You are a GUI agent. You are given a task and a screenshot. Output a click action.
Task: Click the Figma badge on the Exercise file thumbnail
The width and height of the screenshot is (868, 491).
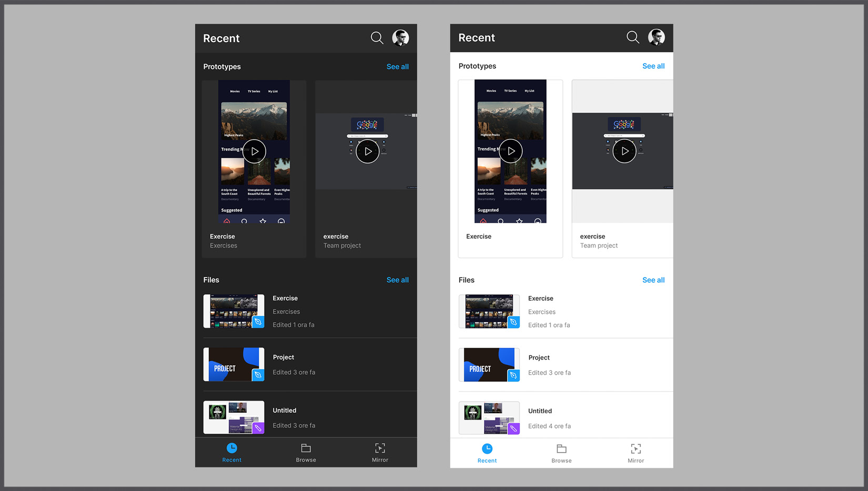(x=258, y=323)
